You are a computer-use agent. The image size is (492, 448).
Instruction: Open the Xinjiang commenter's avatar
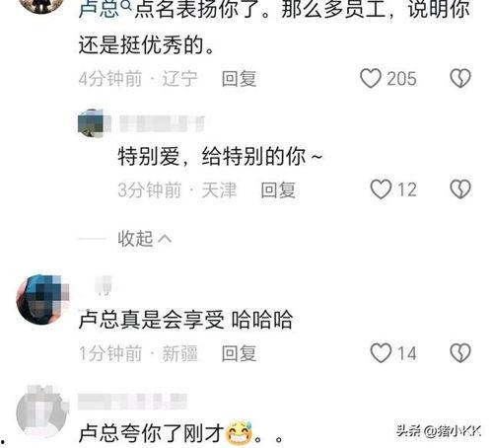[x=42, y=299]
